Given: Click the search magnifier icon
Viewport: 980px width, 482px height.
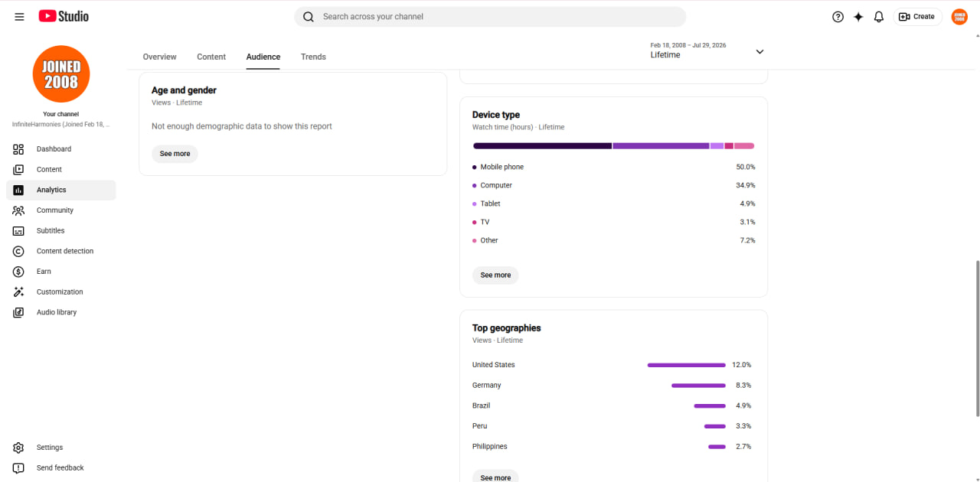Looking at the screenshot, I should (309, 17).
